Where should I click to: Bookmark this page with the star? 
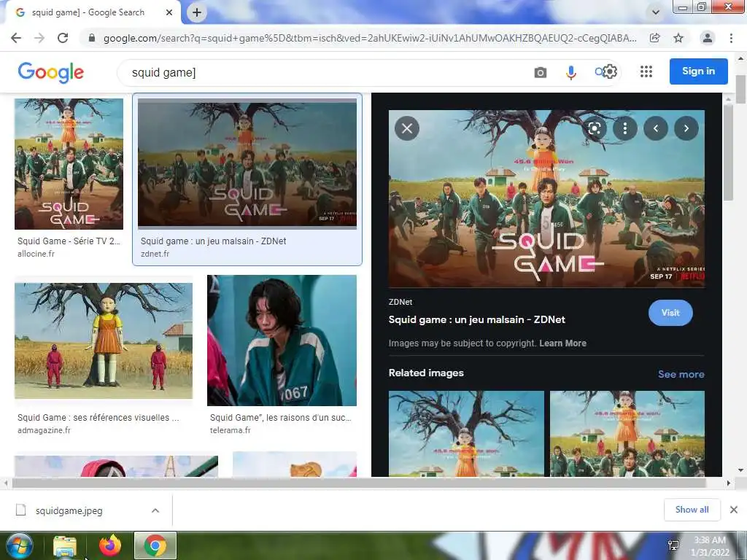tap(678, 38)
